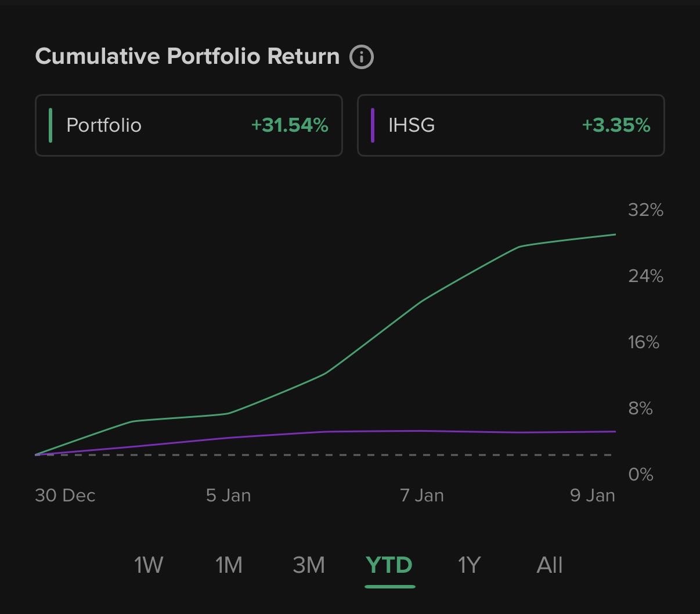700x614 pixels.
Task: Click the +3.35% IHSG return value
Action: click(x=616, y=125)
